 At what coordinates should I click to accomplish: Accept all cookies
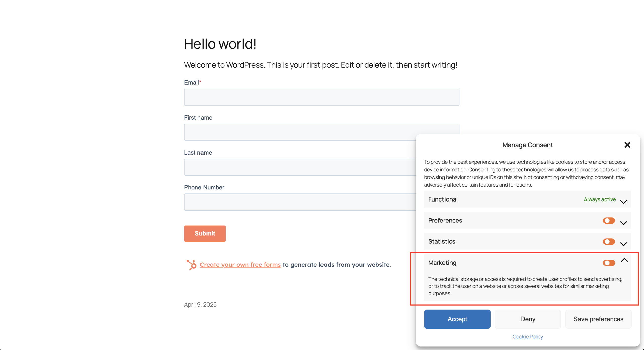pyautogui.click(x=457, y=319)
